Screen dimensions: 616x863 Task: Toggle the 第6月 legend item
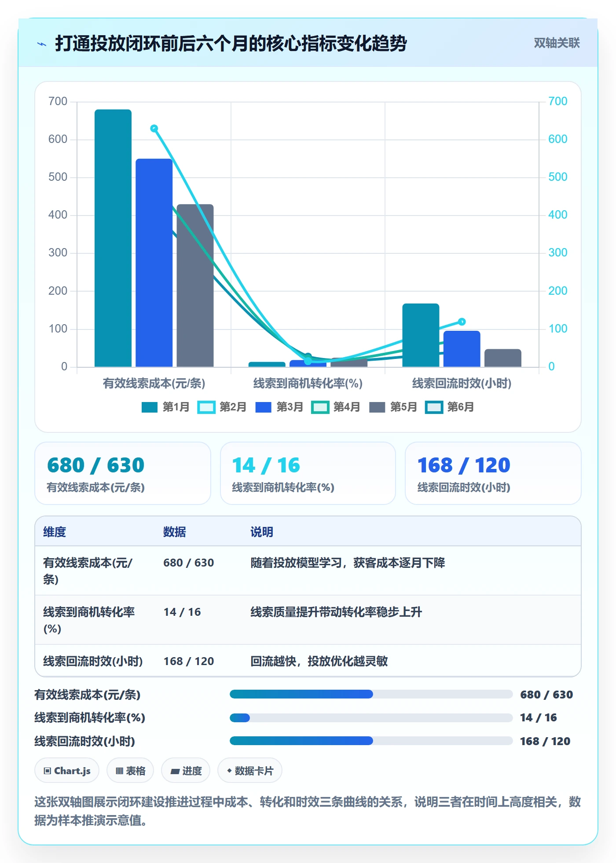coord(450,407)
